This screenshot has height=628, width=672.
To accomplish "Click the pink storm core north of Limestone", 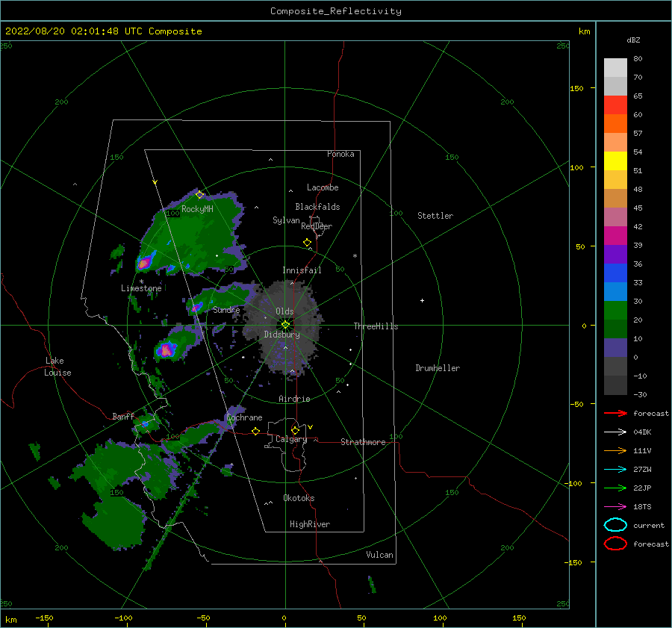I will [x=143, y=263].
